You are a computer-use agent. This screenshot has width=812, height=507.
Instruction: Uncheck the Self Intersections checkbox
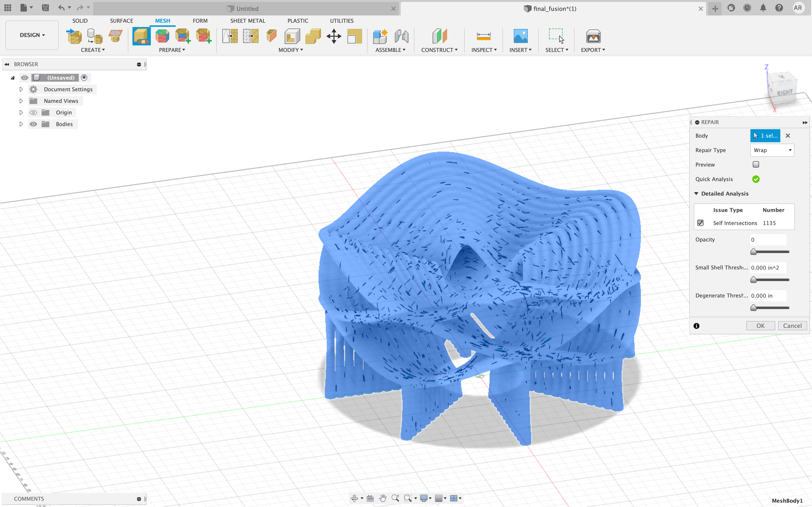pos(700,223)
